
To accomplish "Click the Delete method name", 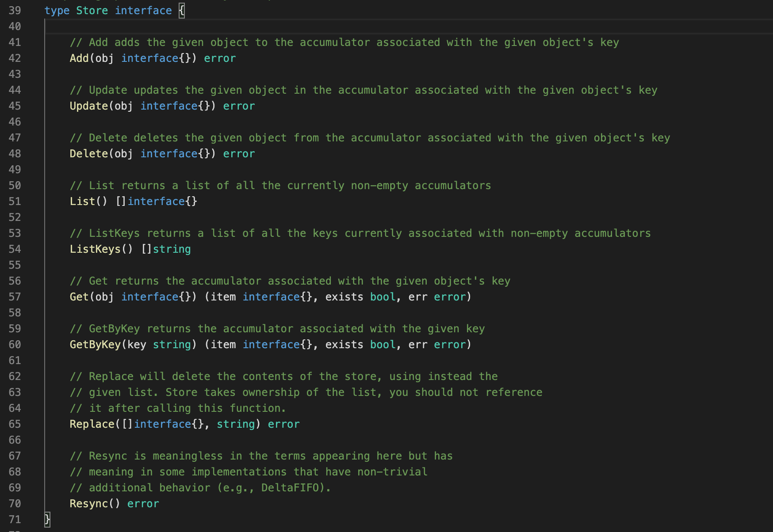I will pyautogui.click(x=88, y=154).
